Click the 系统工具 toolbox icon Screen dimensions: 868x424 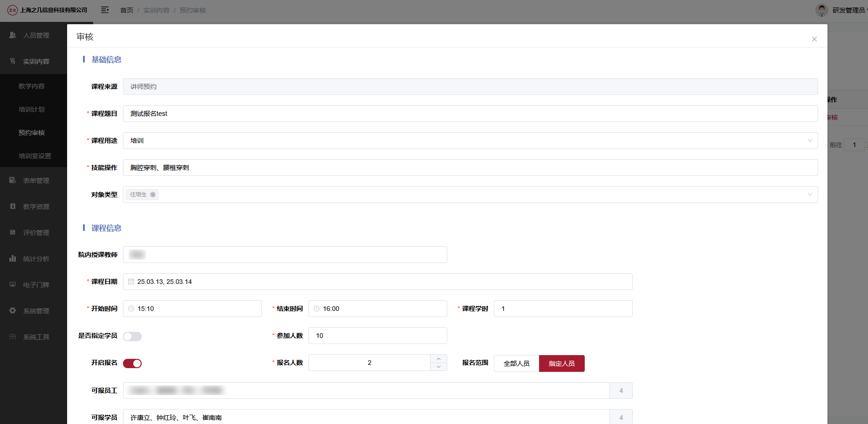pos(13,337)
